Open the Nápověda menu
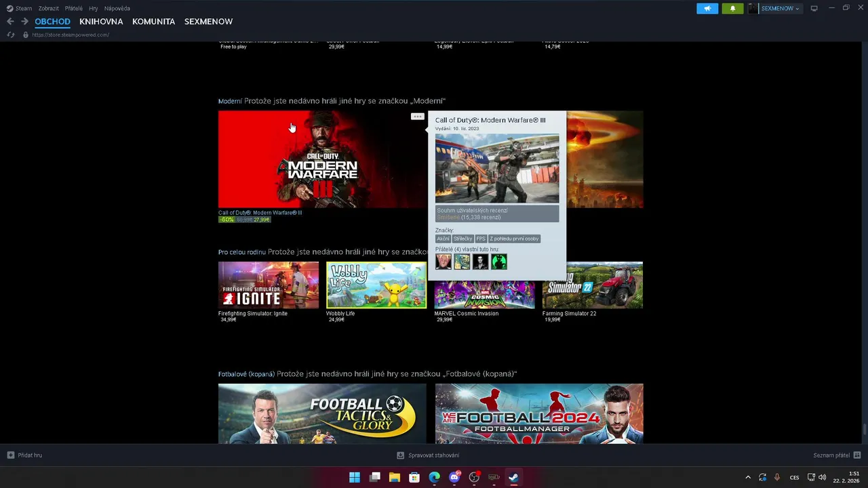 117,8
